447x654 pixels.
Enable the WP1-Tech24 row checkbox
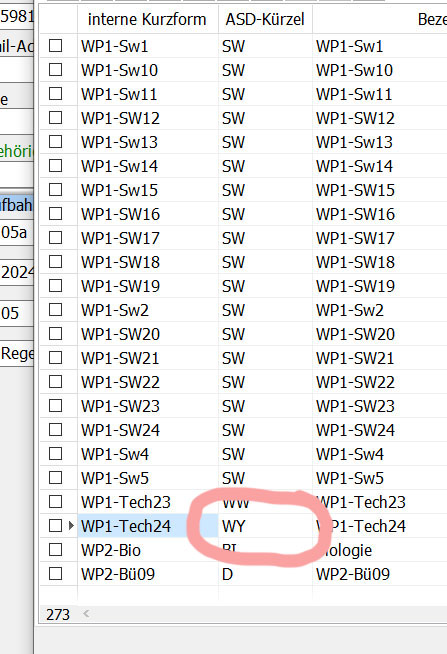point(55,526)
